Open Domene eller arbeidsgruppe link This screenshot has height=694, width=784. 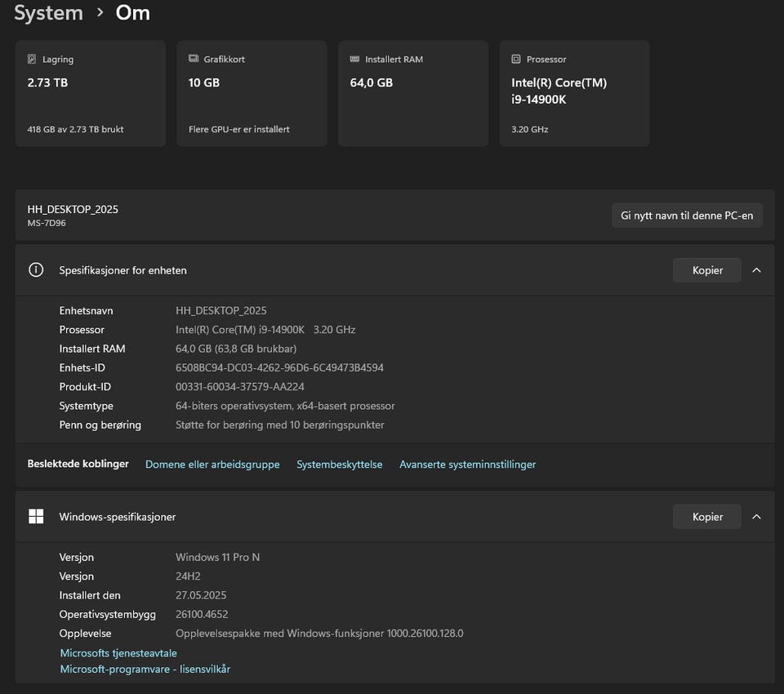pos(212,465)
